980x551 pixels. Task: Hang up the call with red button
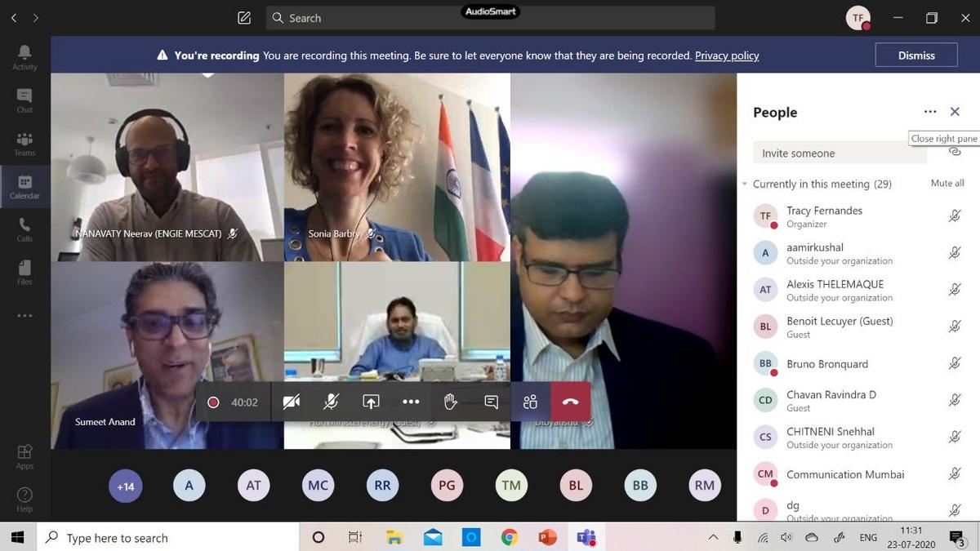(x=570, y=402)
